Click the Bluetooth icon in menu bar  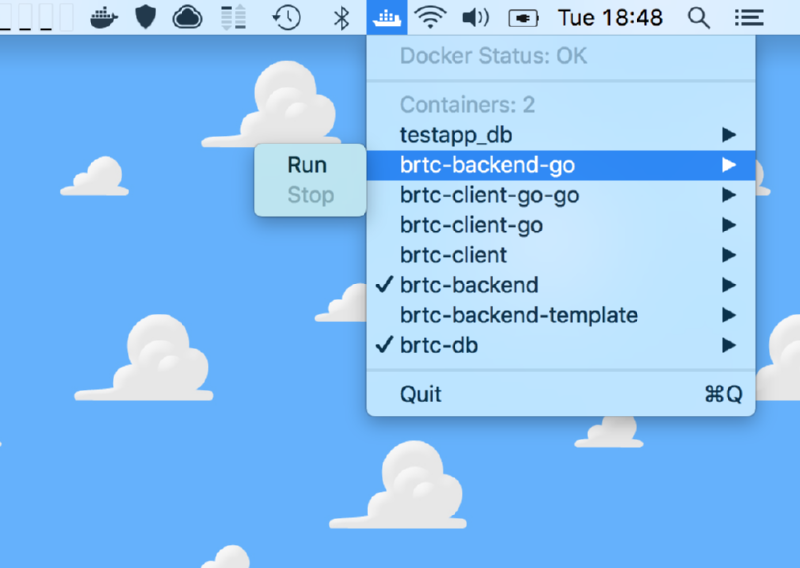pos(341,18)
